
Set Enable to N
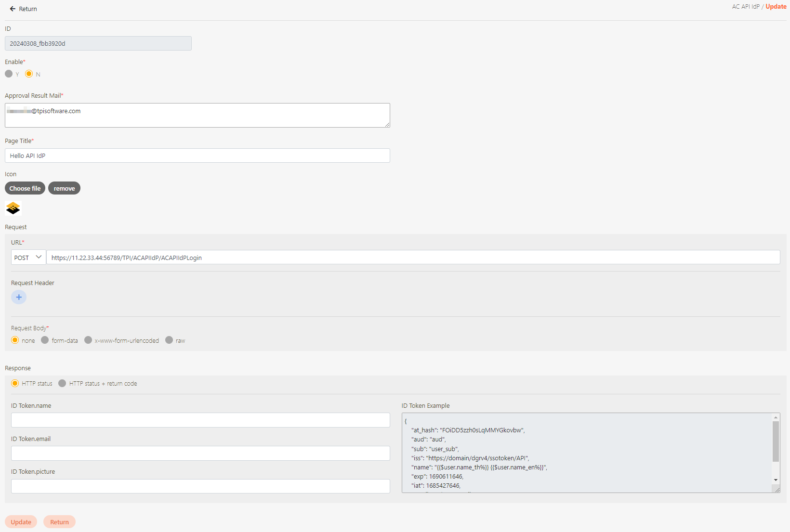click(29, 74)
